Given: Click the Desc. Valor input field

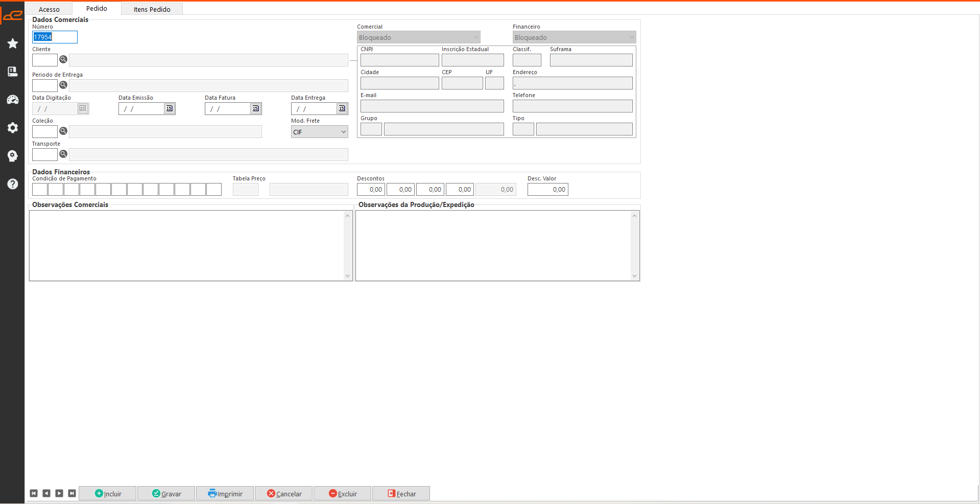Looking at the screenshot, I should point(547,190).
